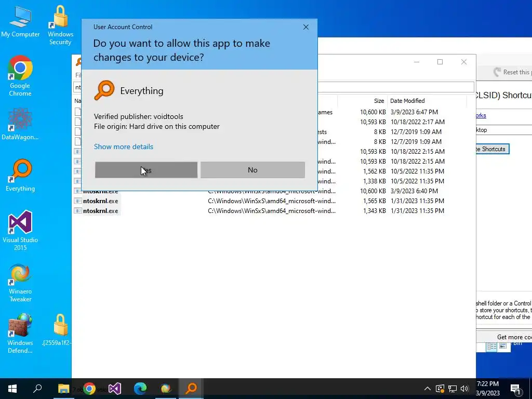
Task: Select ntoskrnl.exe row sized 1,343 KB
Action: (x=259, y=211)
